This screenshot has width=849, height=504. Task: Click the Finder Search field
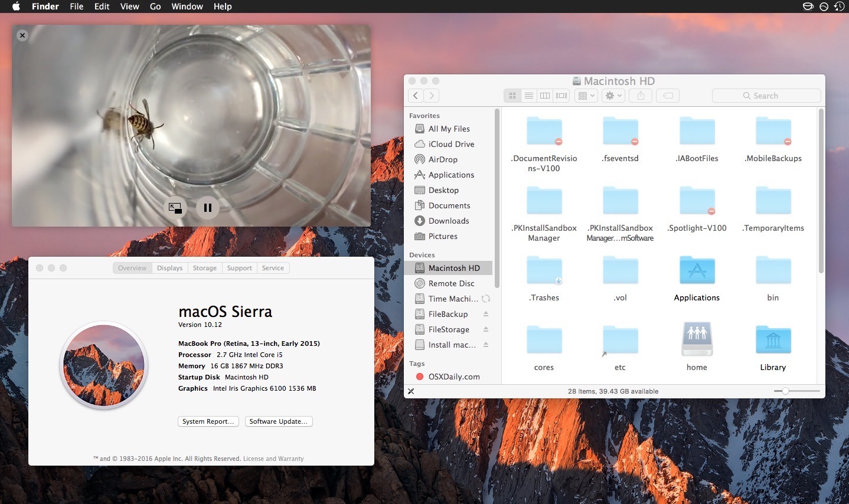pos(766,96)
